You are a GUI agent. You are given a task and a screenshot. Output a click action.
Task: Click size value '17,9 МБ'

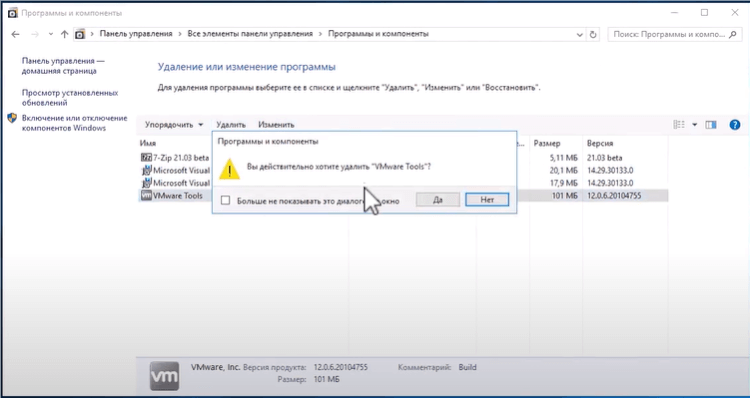[563, 183]
